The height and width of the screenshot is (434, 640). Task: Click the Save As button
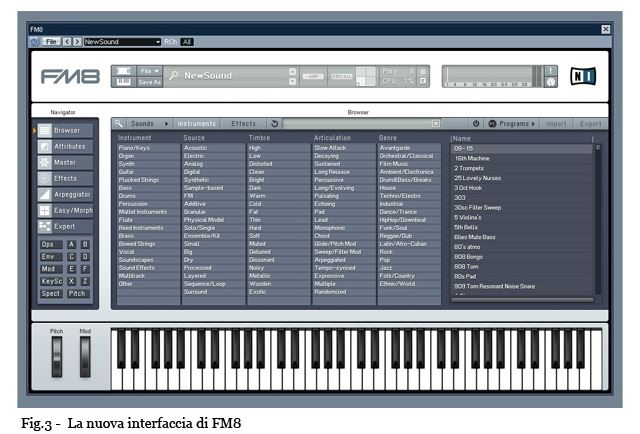[x=150, y=82]
